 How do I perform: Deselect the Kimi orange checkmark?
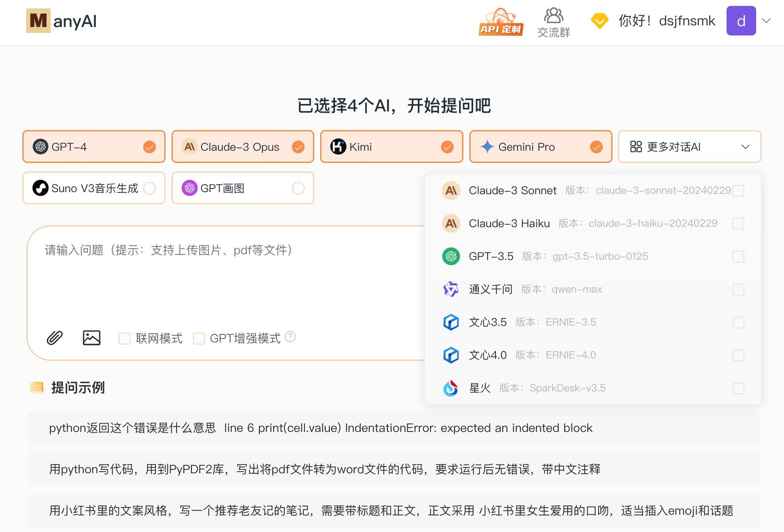pos(447,147)
